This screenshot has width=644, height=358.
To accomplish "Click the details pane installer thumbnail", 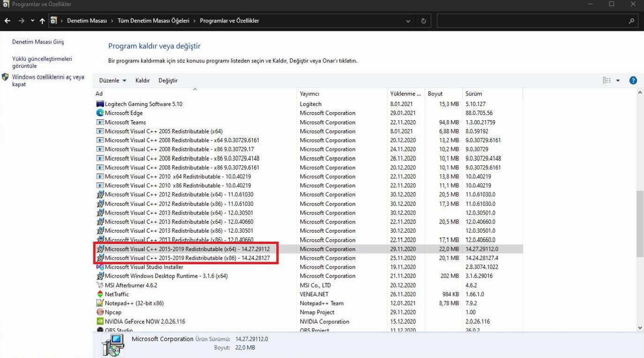I will coord(113,346).
